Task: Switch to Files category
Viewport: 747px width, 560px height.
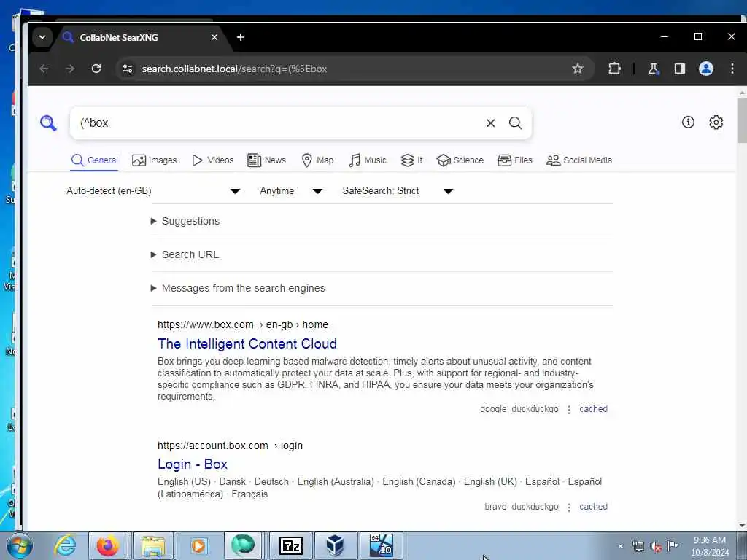Action: click(x=514, y=160)
